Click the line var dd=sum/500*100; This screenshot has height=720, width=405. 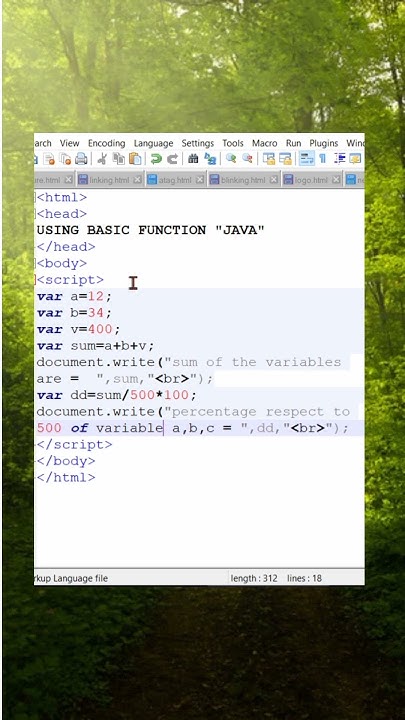point(116,395)
